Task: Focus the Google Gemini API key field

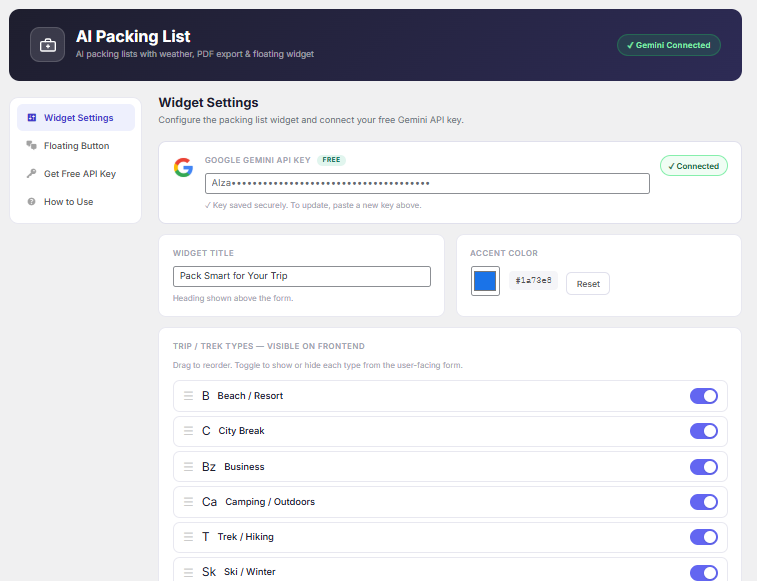Action: point(427,184)
